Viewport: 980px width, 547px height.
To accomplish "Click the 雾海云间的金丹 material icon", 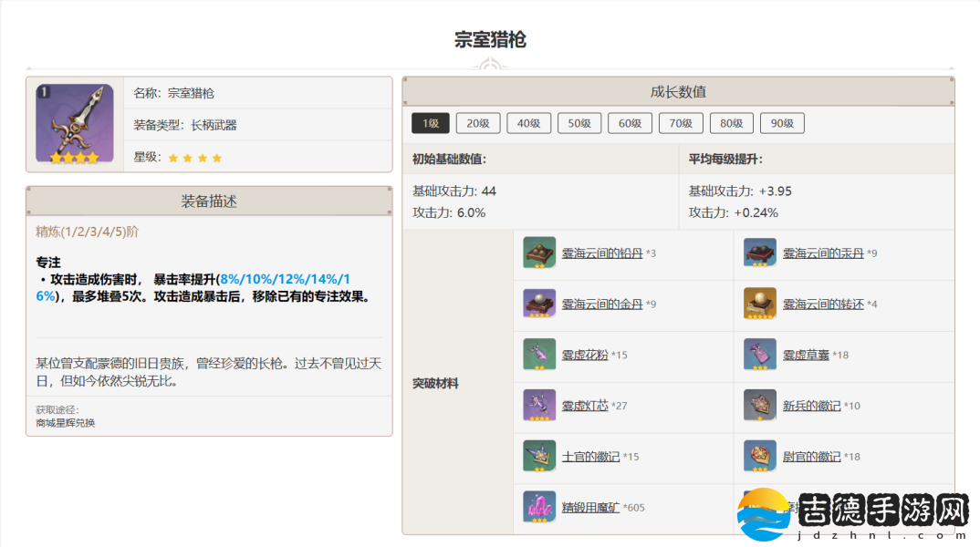I will 539,304.
